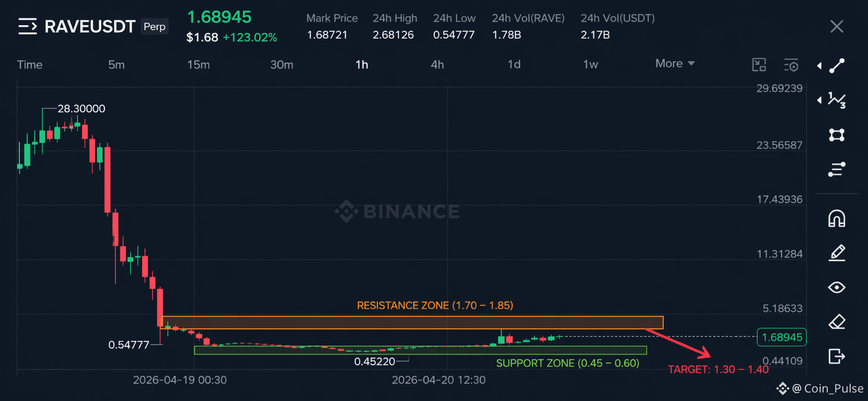This screenshot has width=868, height=401.
Task: Click the Mark Price value 1.68721
Action: point(327,35)
